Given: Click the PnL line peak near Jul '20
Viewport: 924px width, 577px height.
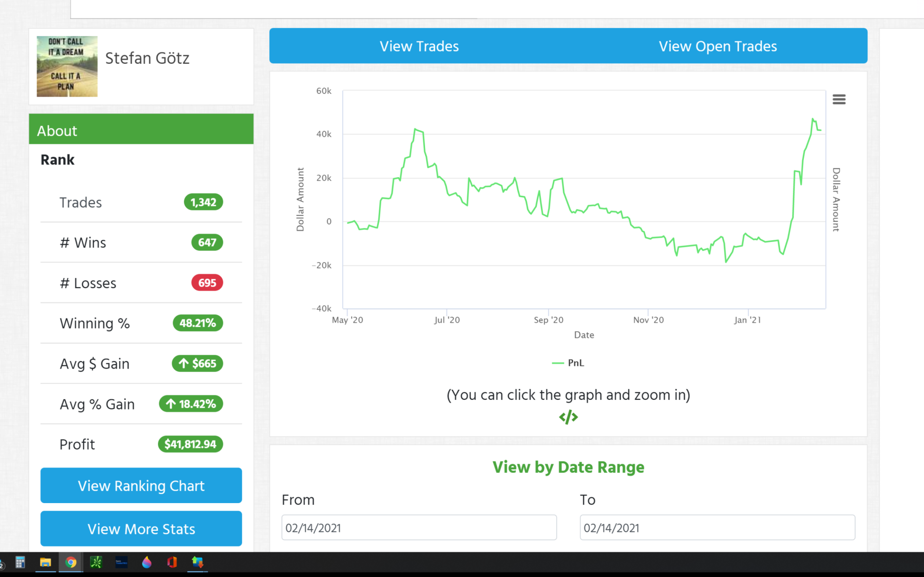Looking at the screenshot, I should 415,129.
